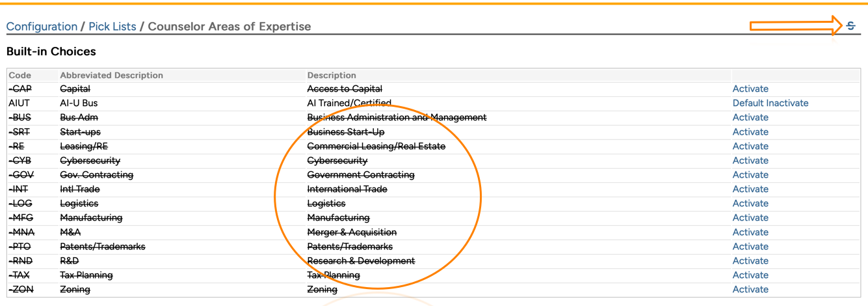The image size is (868, 306).
Task: Activate the Patents/Trademarks choice
Action: coord(750,246)
